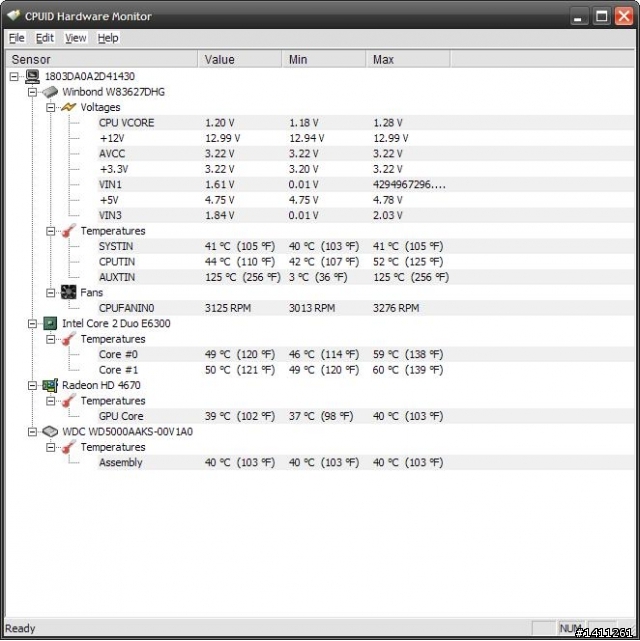The image size is (640, 641).
Task: Minimize the Hardware Monitor window
Action: [x=578, y=17]
